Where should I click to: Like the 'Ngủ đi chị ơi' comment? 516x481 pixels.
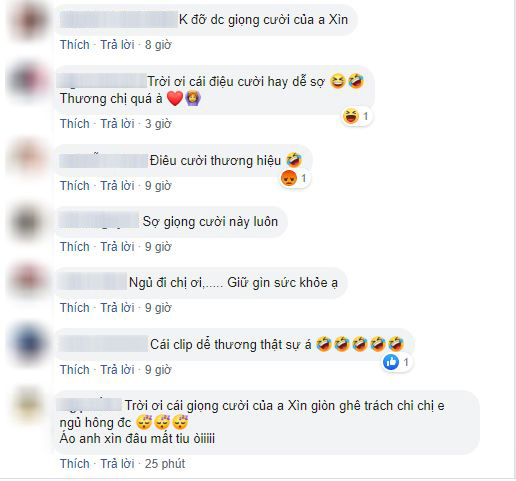[x=75, y=308]
